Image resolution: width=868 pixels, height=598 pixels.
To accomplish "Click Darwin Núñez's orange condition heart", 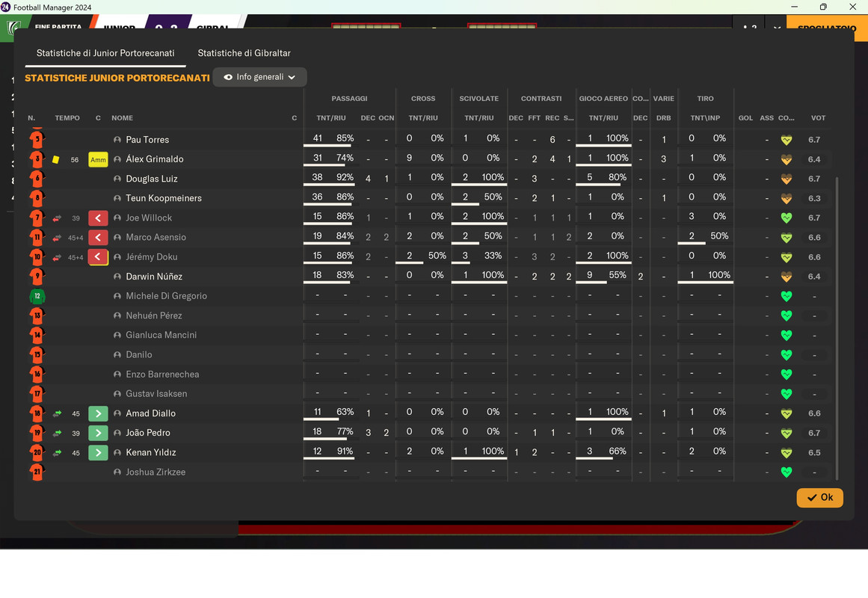I will tap(786, 277).
